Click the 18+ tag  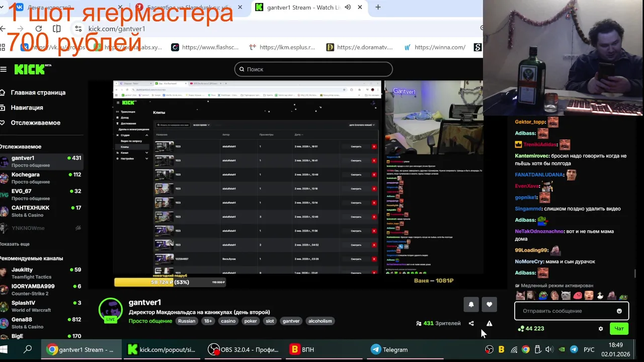pyautogui.click(x=208, y=321)
